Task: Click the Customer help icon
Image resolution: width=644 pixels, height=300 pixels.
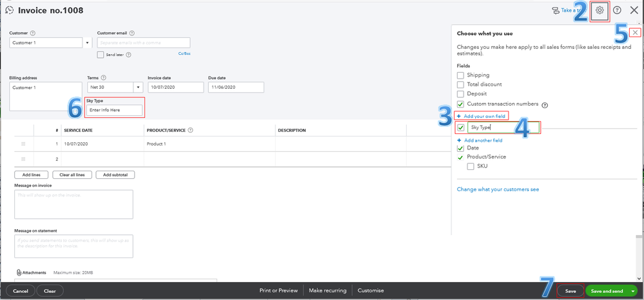Action: tap(33, 33)
